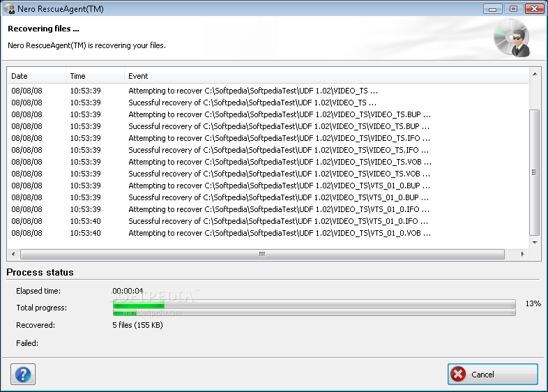Select the Sucessful recovery of VTS_01_0.IFO row
The width and height of the screenshot is (548, 392).
268,222
